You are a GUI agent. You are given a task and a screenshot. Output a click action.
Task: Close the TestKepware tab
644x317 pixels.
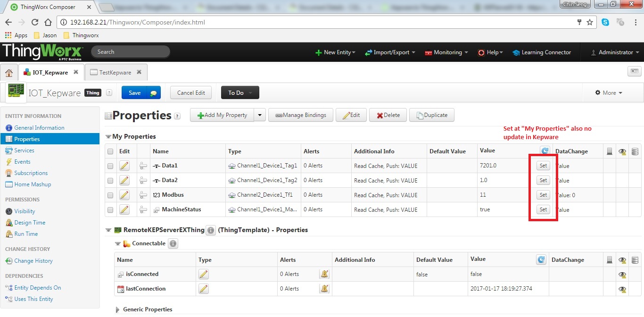pyautogui.click(x=139, y=72)
